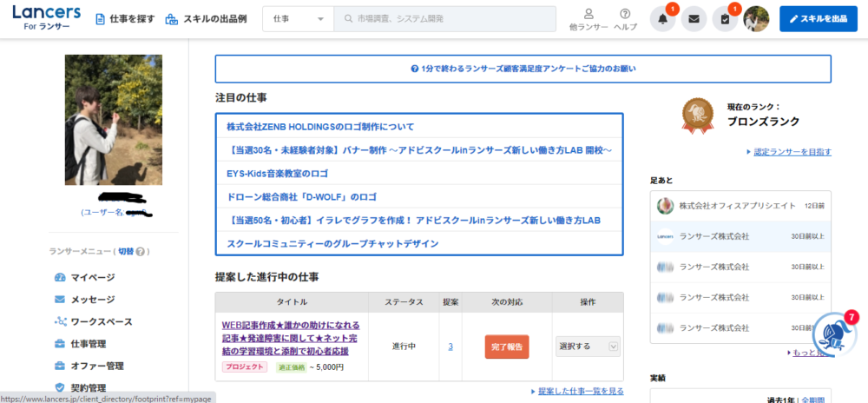Click the 仕事管理 briefcase icon
Image resolution: width=868 pixels, height=403 pixels.
pos(60,344)
